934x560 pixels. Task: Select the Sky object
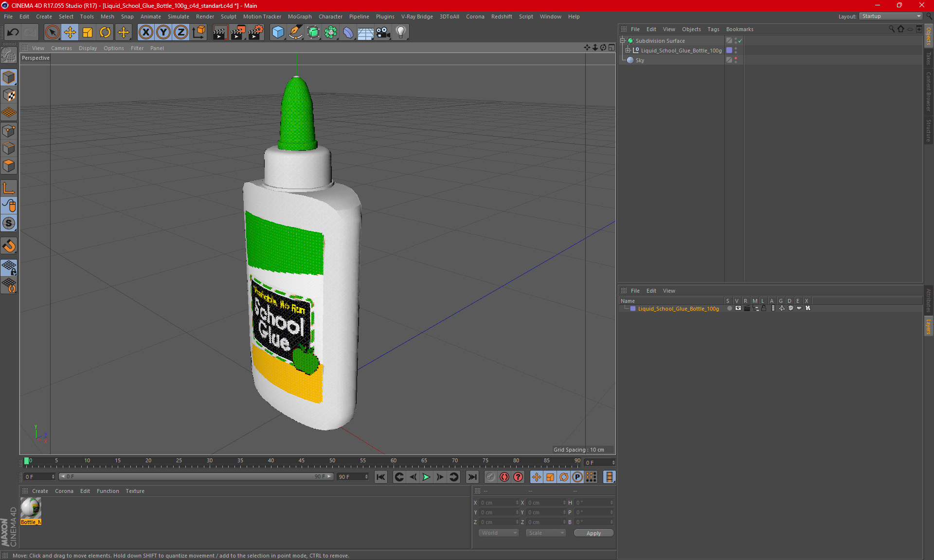coord(640,60)
